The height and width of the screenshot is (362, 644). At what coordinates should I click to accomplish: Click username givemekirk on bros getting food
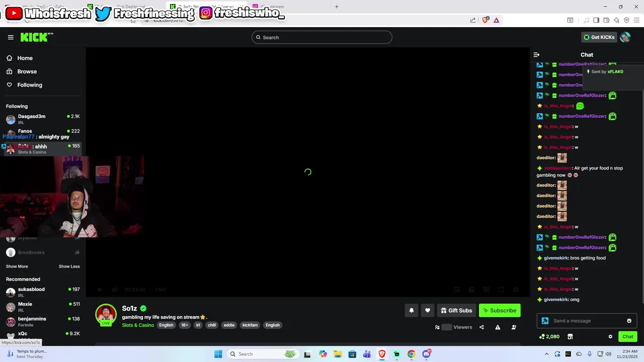click(556, 258)
